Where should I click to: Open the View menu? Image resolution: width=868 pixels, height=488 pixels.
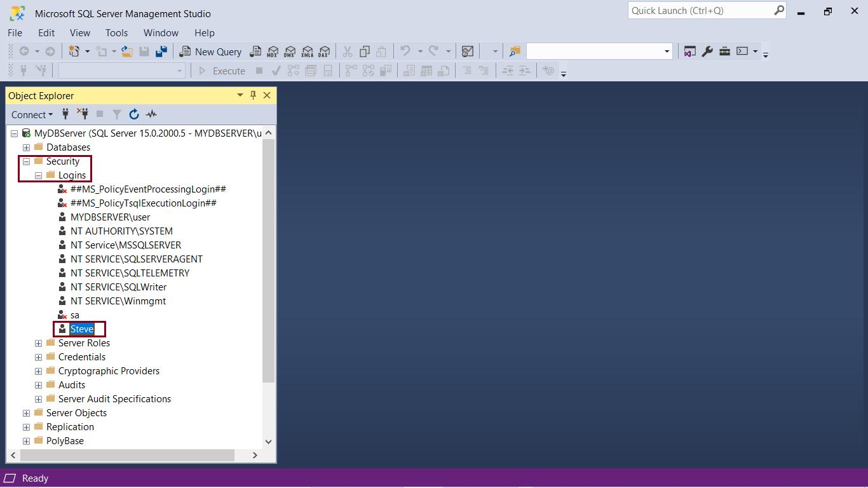(79, 32)
